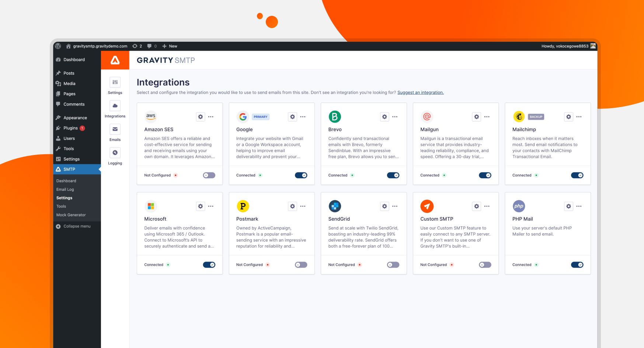Open Mailgun more options ellipsis
This screenshot has width=644, height=348.
pos(487,117)
